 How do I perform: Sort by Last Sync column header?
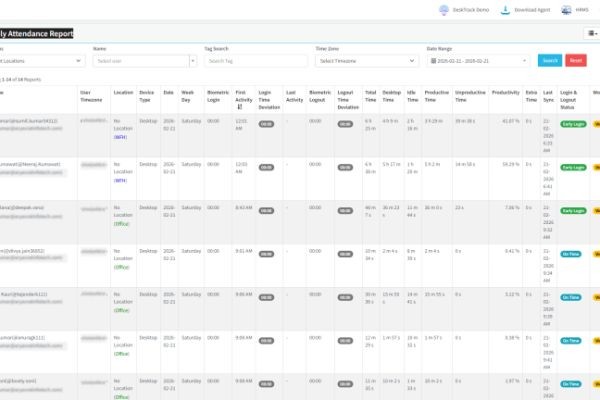pos(548,96)
